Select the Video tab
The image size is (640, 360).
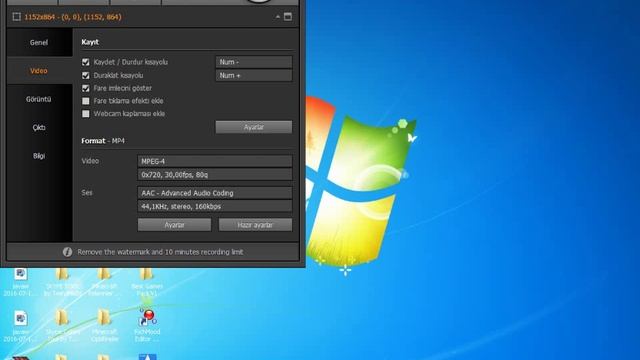tap(39, 71)
